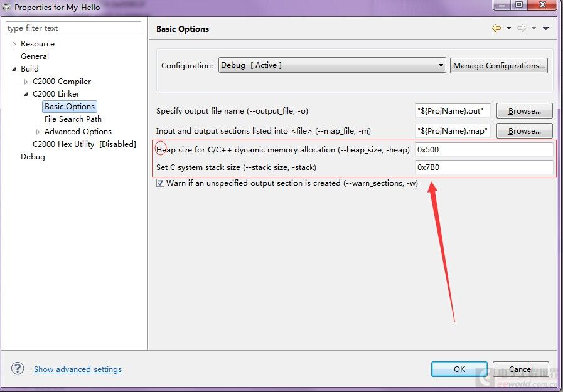This screenshot has height=392, width=563.
Task: Click the help question mark icon
Action: [x=17, y=368]
